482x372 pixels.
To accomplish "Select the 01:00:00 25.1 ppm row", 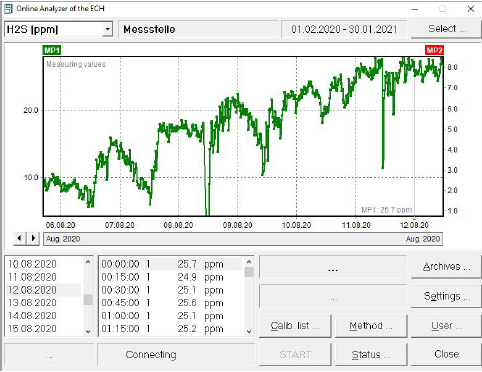I will 171,316.
